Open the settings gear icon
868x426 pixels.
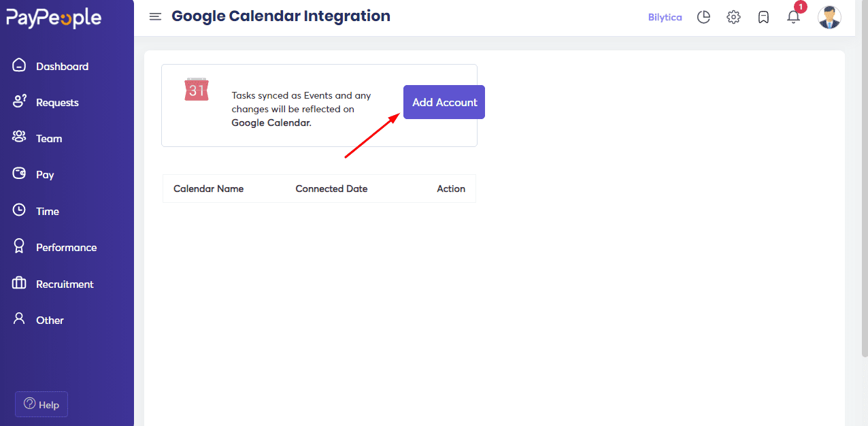[x=733, y=17]
